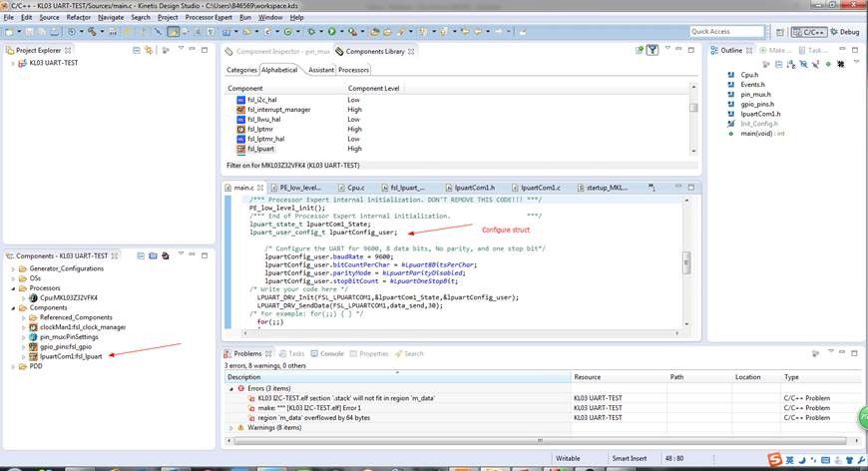This screenshot has height=471, width=868.
Task: Click the editor vertical scrollbar thumb
Action: pyautogui.click(x=686, y=262)
